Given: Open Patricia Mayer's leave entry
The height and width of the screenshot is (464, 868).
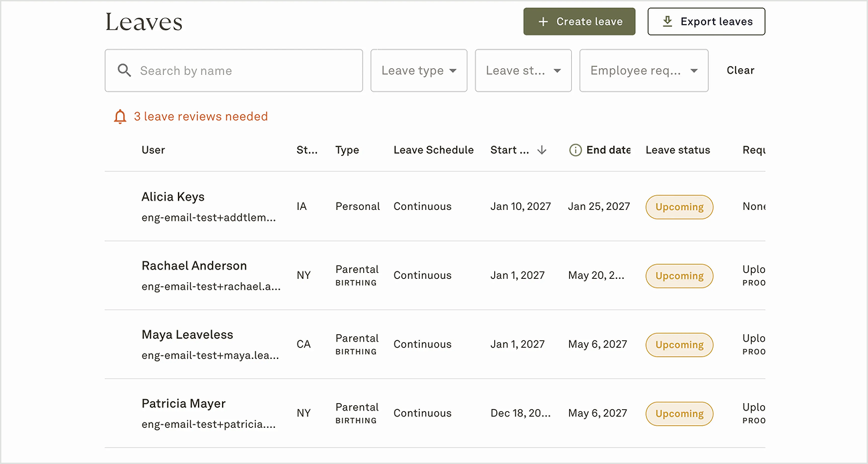Looking at the screenshot, I should coord(435,413).
